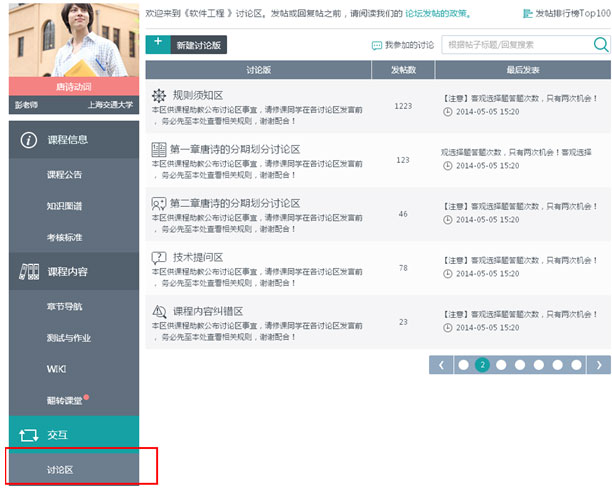
Task: Select the fifth pagination dot
Action: click(x=539, y=365)
